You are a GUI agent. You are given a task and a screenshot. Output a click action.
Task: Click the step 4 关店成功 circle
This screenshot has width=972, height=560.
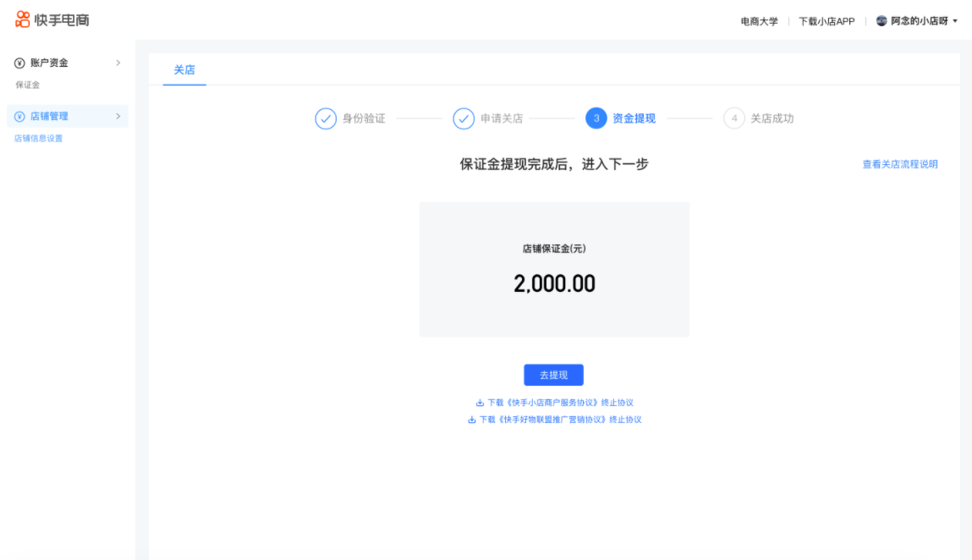[734, 118]
